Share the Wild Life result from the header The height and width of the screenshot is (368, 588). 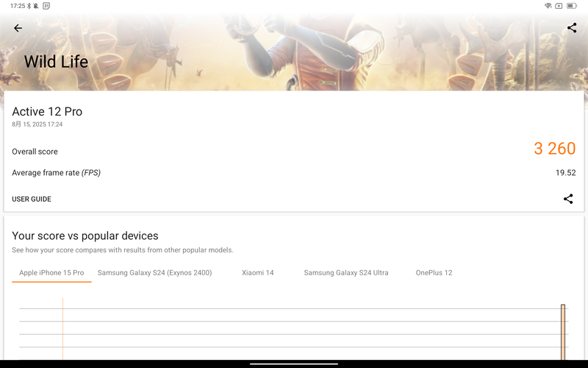click(x=572, y=28)
